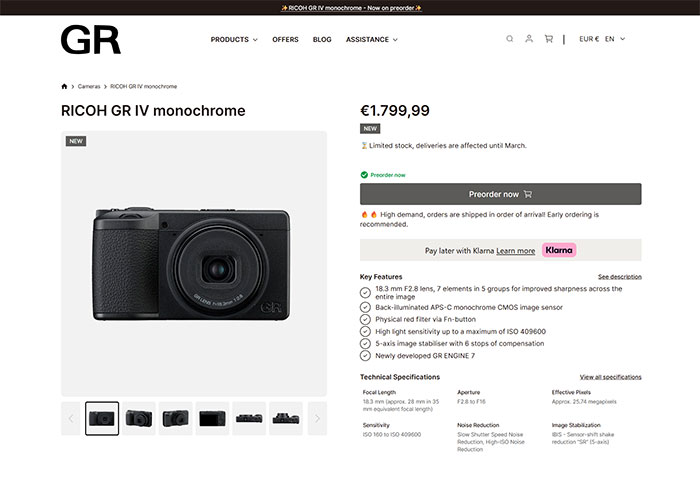Go to the Offers page

point(285,40)
